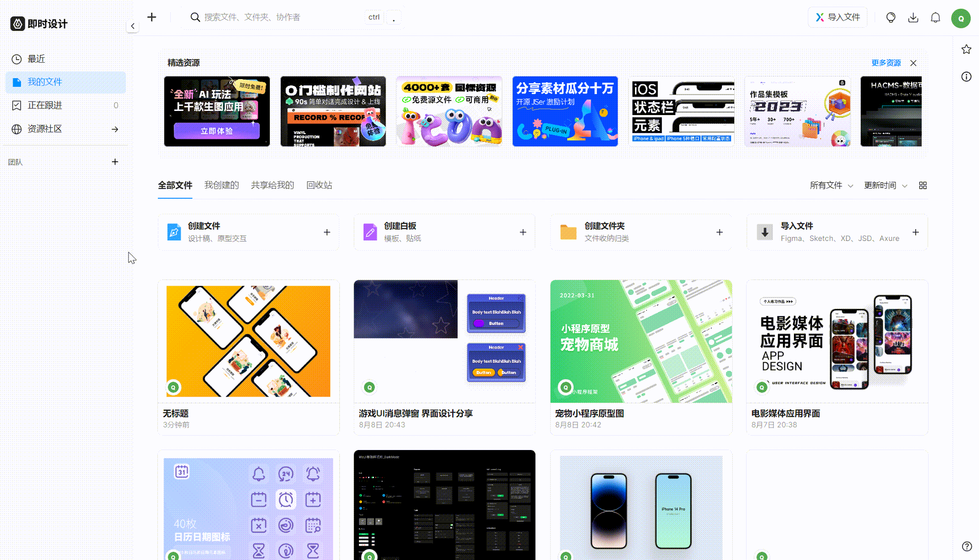Collapse the left sidebar with chevron
The width and height of the screenshot is (979, 560).
[x=133, y=26]
